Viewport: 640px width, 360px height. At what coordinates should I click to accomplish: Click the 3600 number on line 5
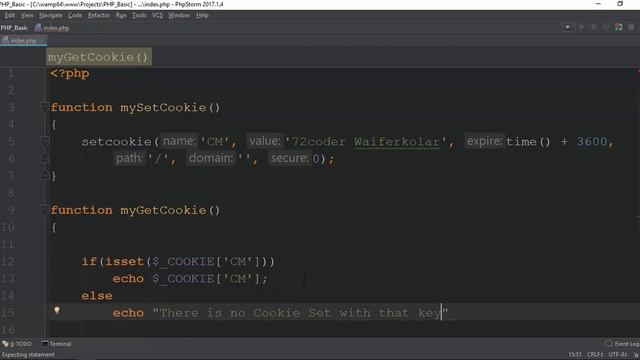click(592, 142)
